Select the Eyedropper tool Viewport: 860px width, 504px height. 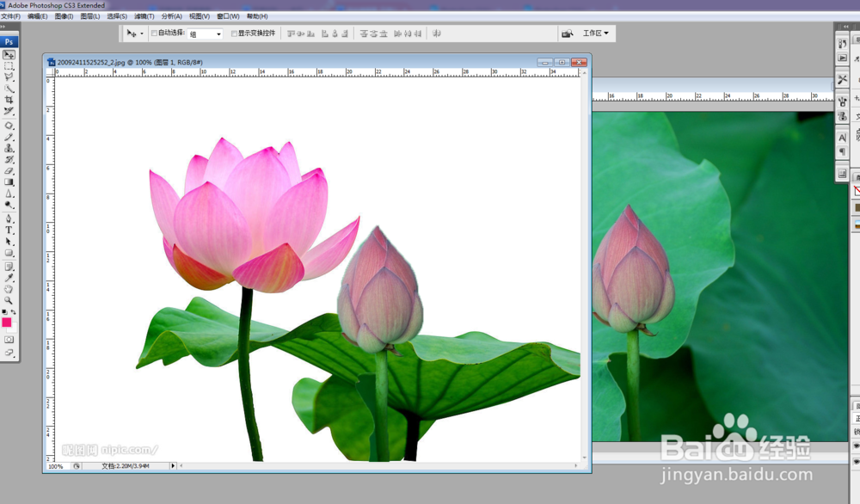tap(9, 278)
